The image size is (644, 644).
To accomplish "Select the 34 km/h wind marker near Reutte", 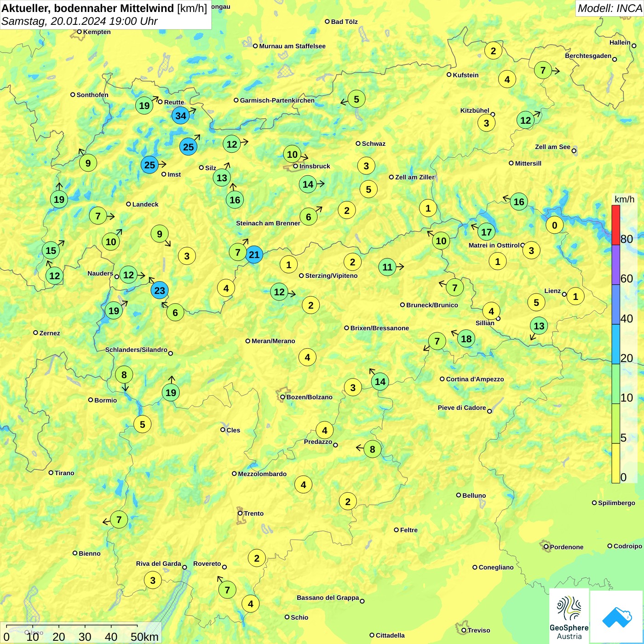I will pos(181,115).
